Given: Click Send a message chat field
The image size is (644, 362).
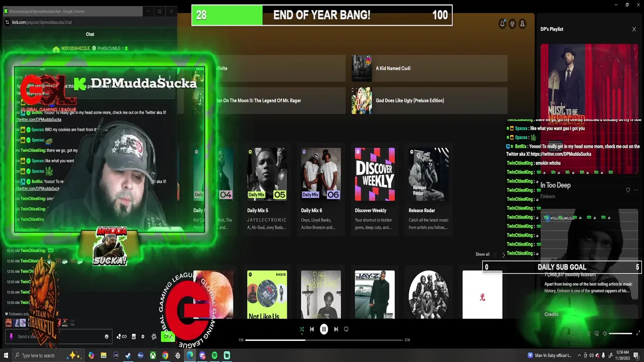Looking at the screenshot, I should click(x=58, y=336).
